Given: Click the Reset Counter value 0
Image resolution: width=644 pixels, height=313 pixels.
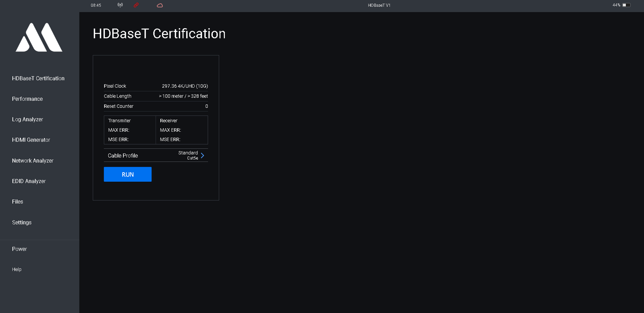Looking at the screenshot, I should [206, 106].
